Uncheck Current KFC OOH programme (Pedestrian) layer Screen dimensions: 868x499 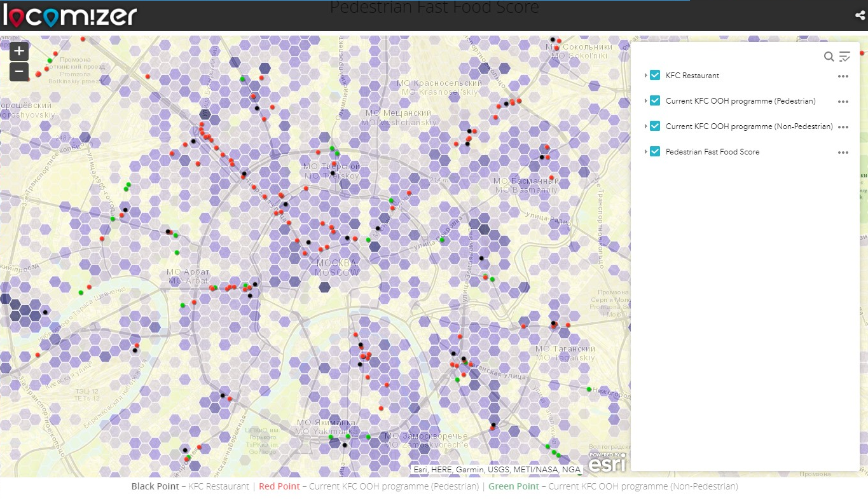655,100
